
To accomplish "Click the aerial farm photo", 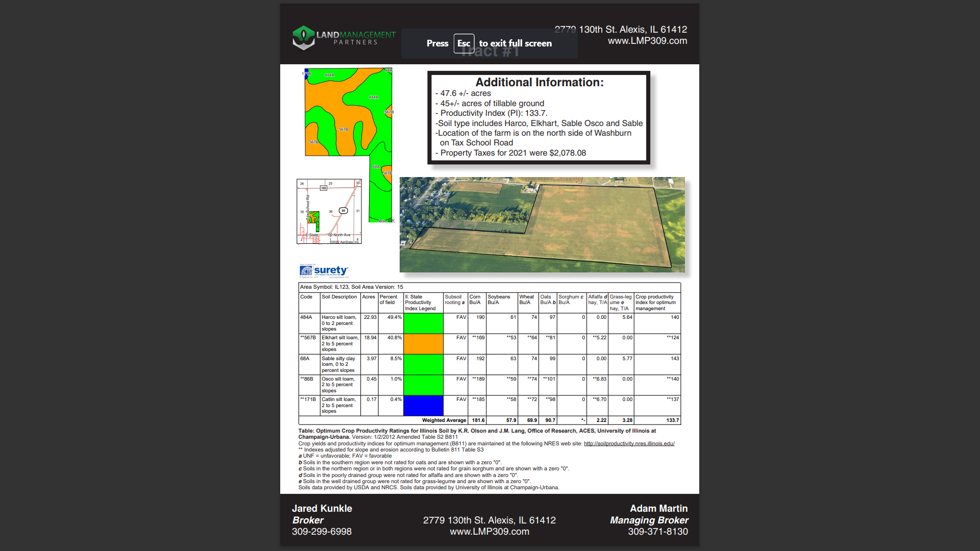I will (542, 224).
